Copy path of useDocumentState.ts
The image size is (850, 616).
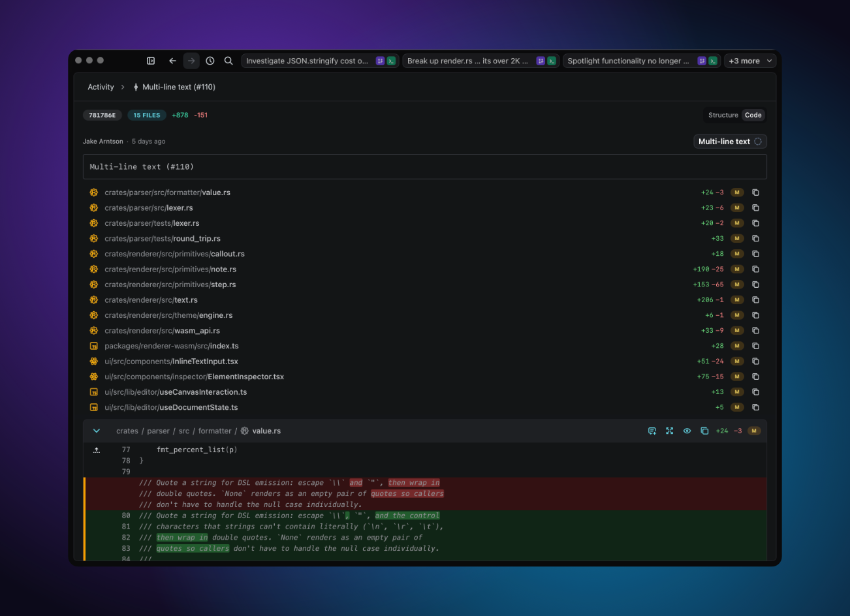click(x=755, y=407)
